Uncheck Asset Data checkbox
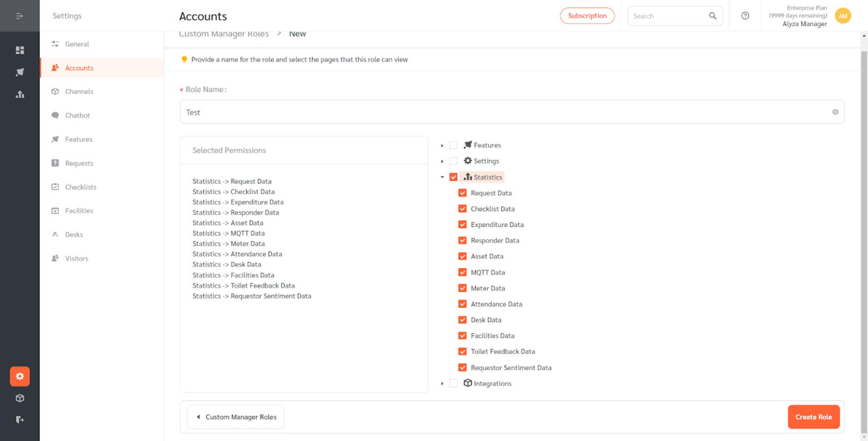Screen dimensions: 868x441 click(462, 256)
